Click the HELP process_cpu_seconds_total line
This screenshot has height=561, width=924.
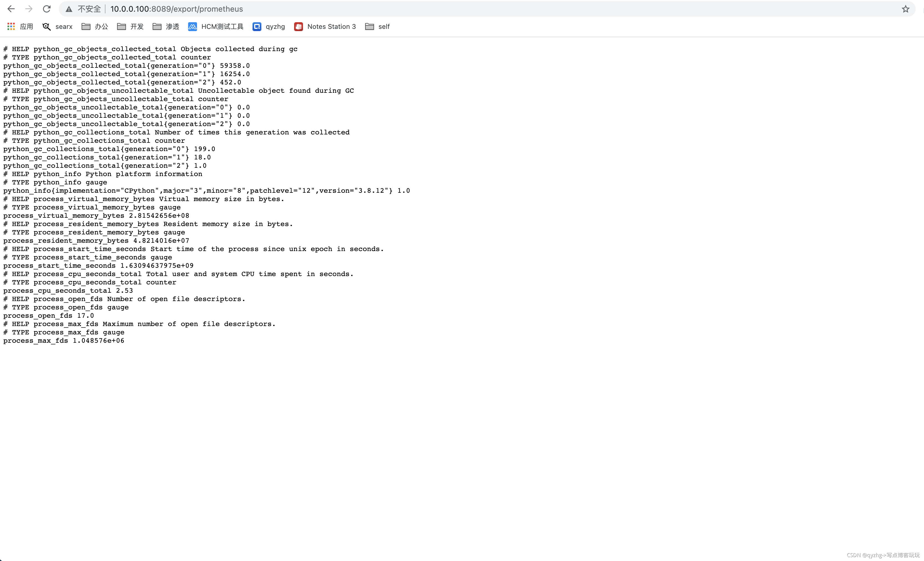(x=178, y=274)
